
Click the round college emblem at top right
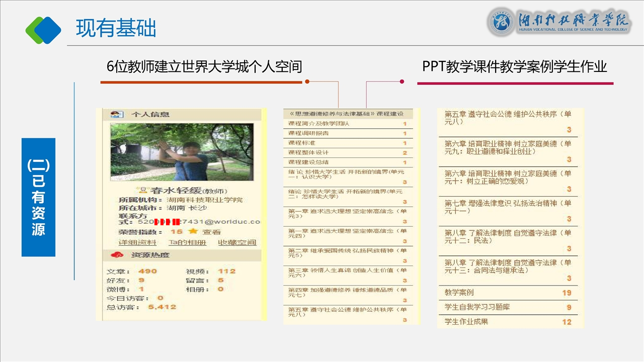[501, 23]
